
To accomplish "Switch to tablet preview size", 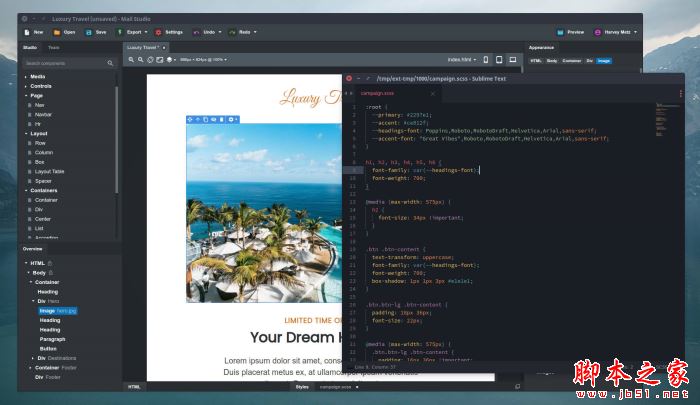I will (500, 60).
